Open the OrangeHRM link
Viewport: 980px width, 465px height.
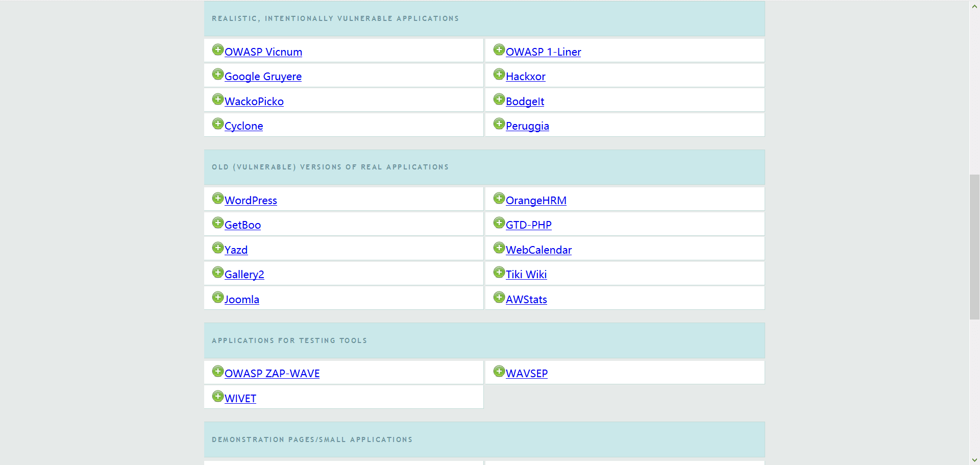(536, 201)
